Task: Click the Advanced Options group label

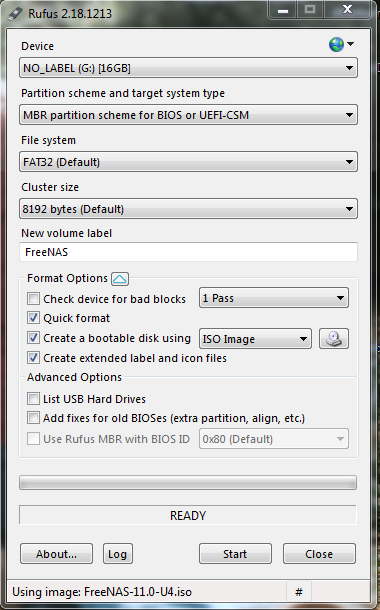Action: point(74,377)
